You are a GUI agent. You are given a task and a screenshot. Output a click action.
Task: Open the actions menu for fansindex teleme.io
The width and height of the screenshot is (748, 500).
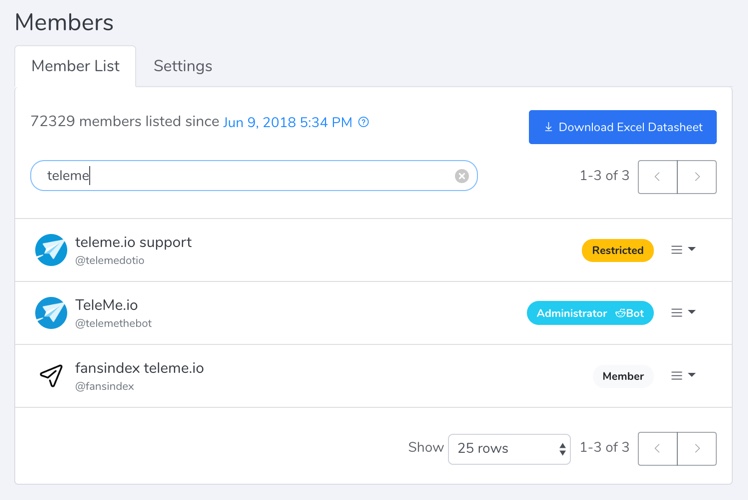click(683, 375)
